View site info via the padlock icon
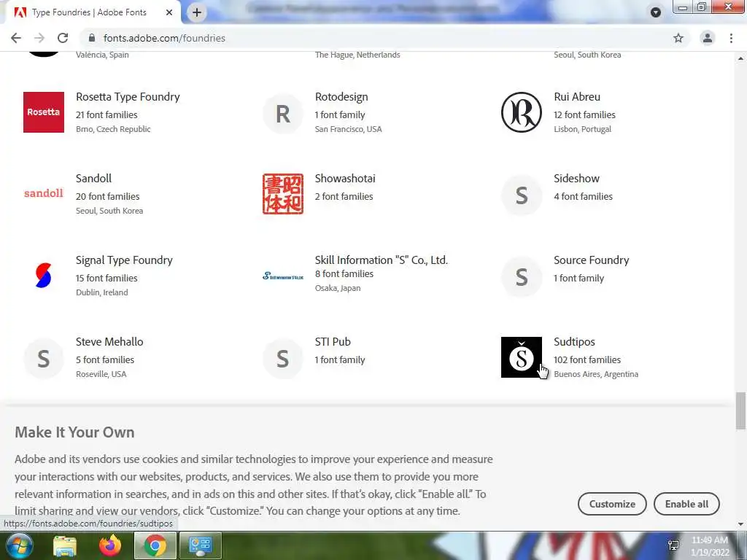 pyautogui.click(x=93, y=38)
